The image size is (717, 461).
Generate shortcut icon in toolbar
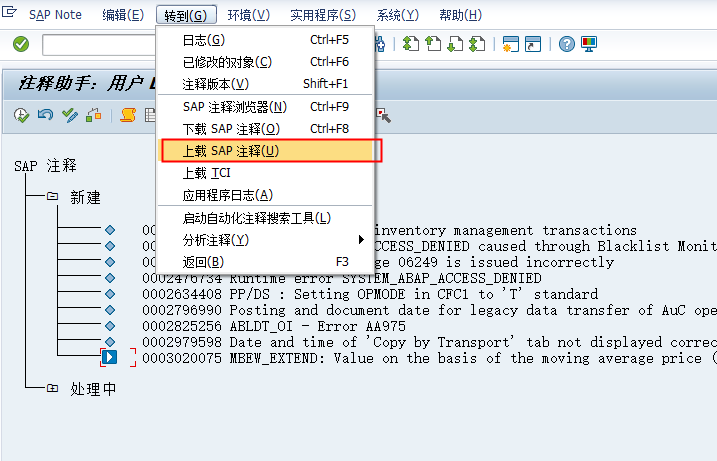[x=533, y=44]
